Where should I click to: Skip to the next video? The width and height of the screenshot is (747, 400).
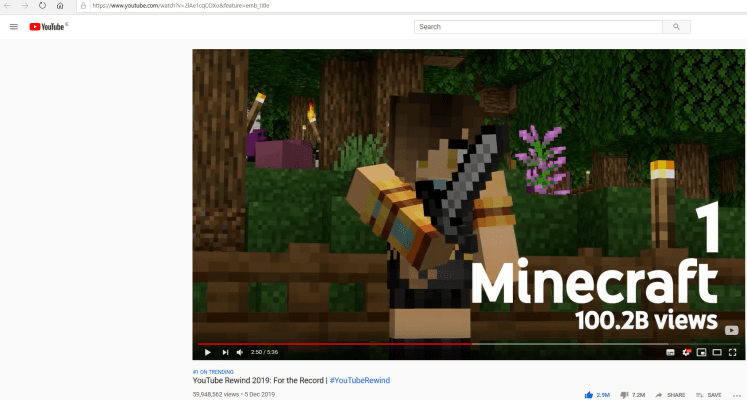(x=225, y=352)
